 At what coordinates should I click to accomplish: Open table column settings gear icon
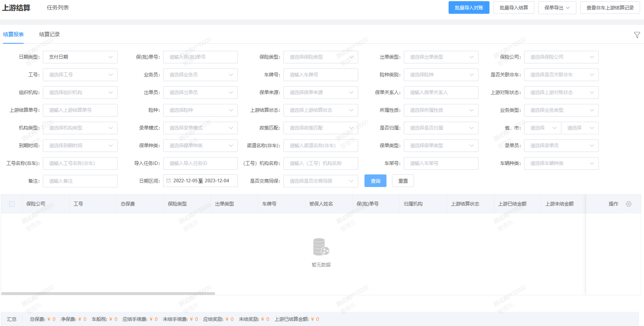tap(629, 204)
